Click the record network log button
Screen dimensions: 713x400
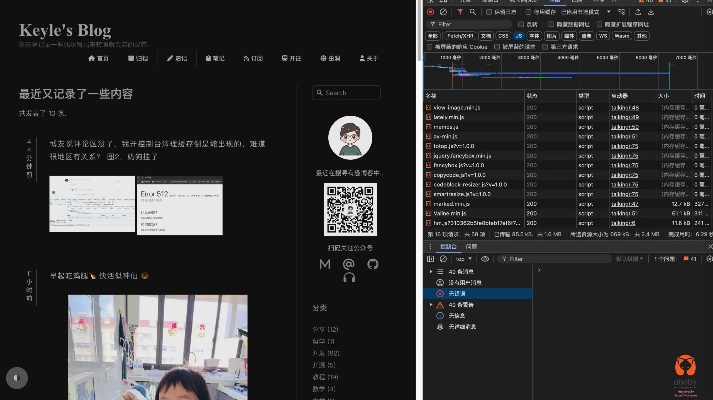(x=430, y=12)
